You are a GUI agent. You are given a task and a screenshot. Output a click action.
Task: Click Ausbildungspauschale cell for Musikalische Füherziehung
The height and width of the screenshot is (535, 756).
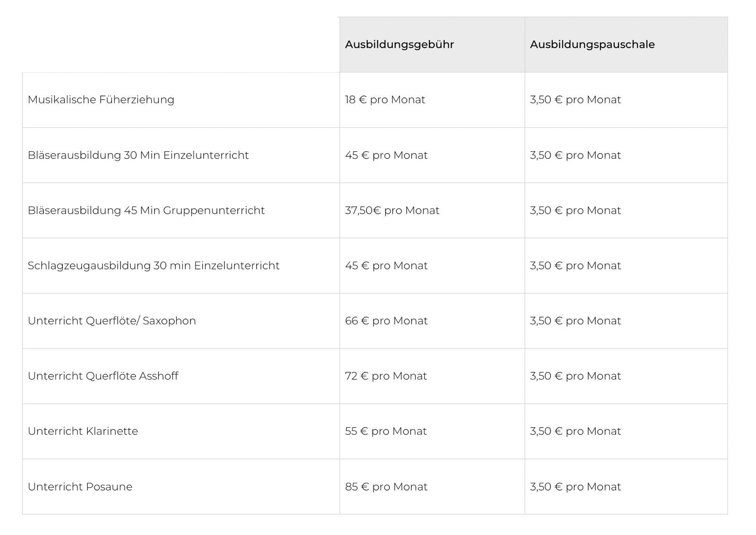click(626, 100)
